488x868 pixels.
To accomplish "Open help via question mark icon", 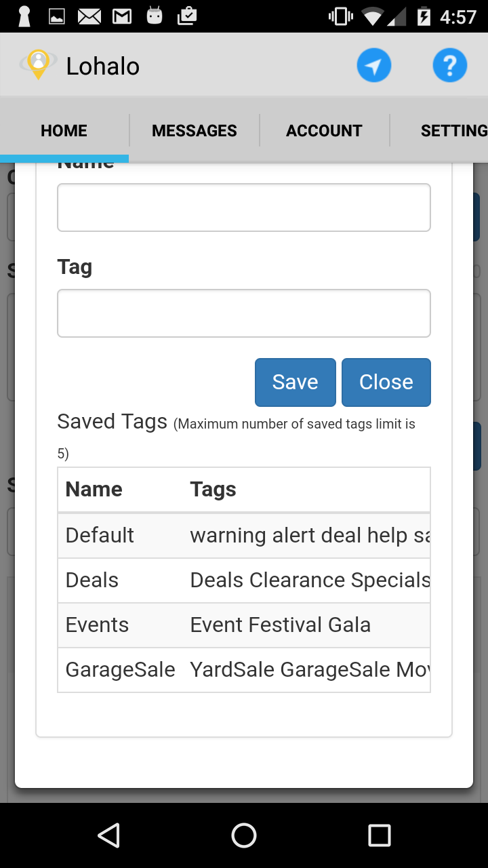I will 450,66.
